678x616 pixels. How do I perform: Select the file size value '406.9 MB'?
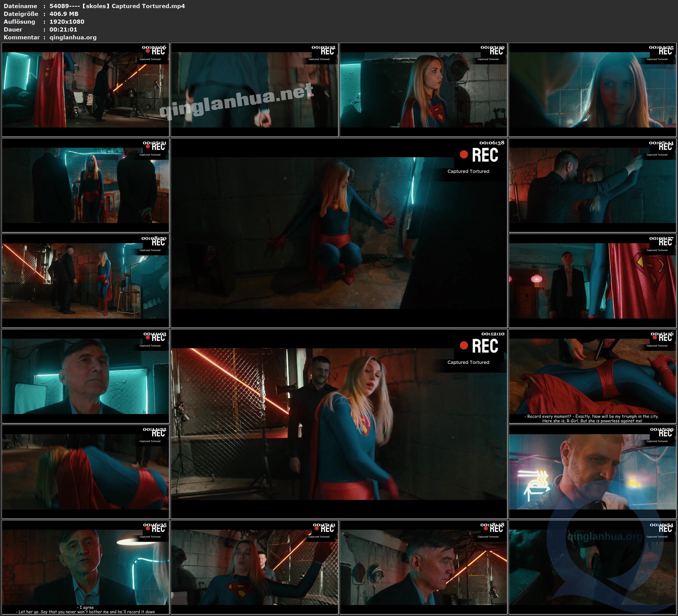64,14
